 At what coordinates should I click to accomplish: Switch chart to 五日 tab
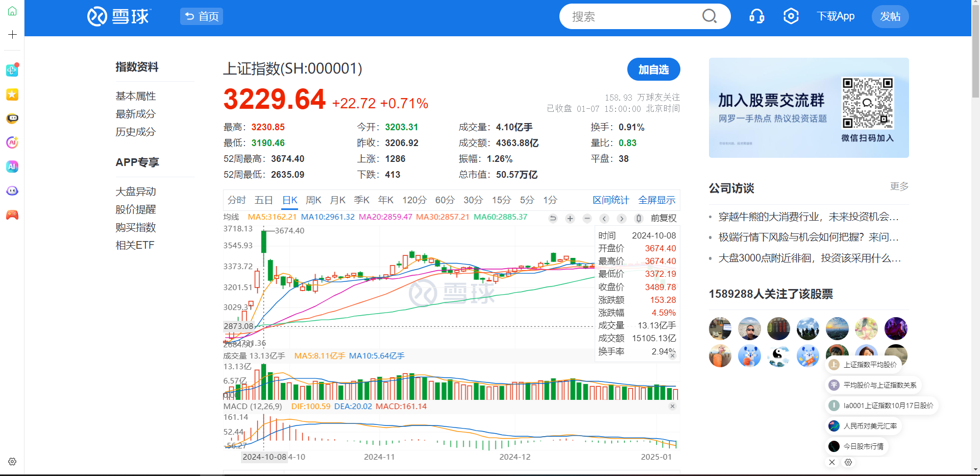(263, 200)
